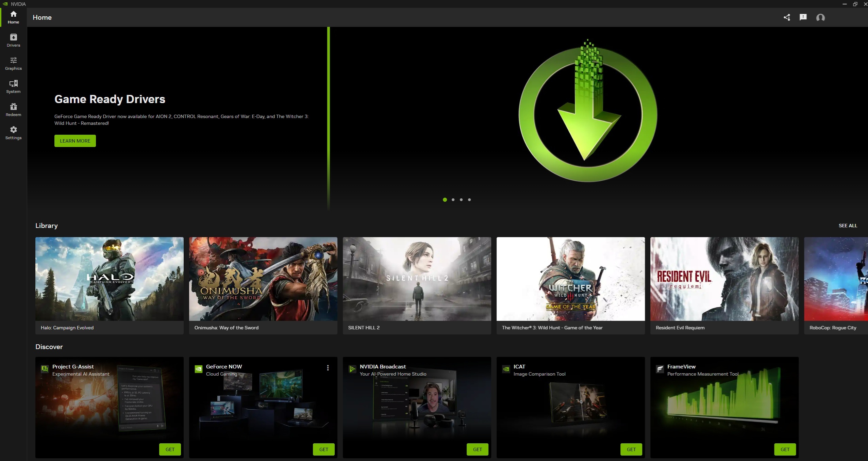Open SILENT HILL 2 game tile
The image size is (868, 461).
(417, 285)
